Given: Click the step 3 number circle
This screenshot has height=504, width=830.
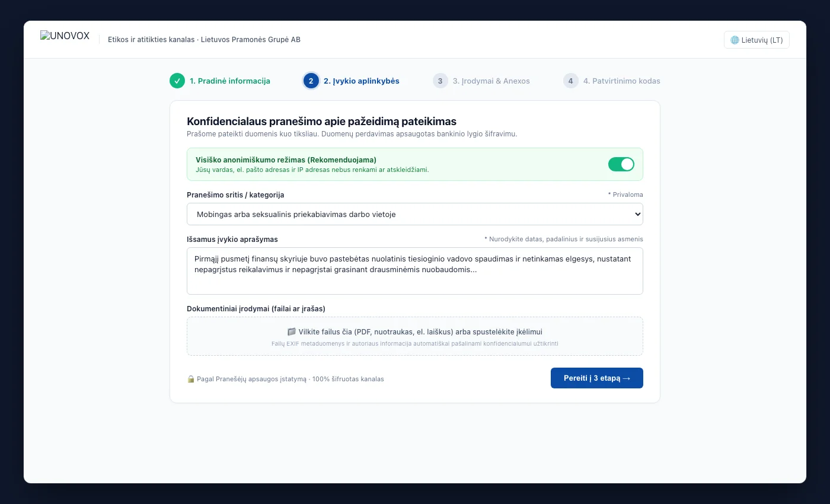Looking at the screenshot, I should (x=440, y=81).
